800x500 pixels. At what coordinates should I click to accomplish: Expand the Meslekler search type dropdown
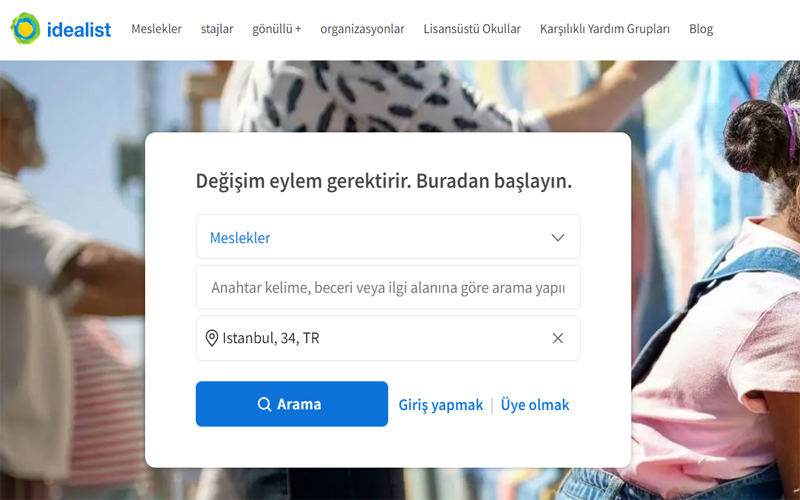388,237
